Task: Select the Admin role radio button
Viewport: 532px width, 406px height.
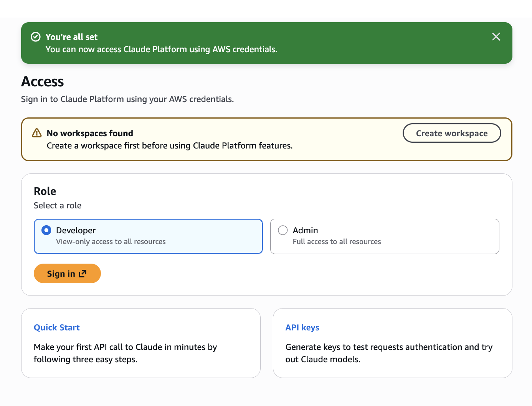Action: pyautogui.click(x=283, y=230)
